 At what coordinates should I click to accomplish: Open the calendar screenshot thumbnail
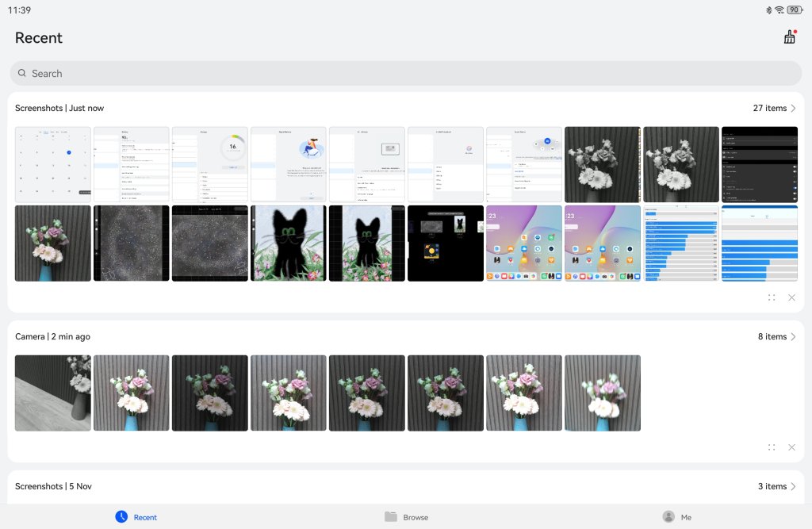[52, 164]
